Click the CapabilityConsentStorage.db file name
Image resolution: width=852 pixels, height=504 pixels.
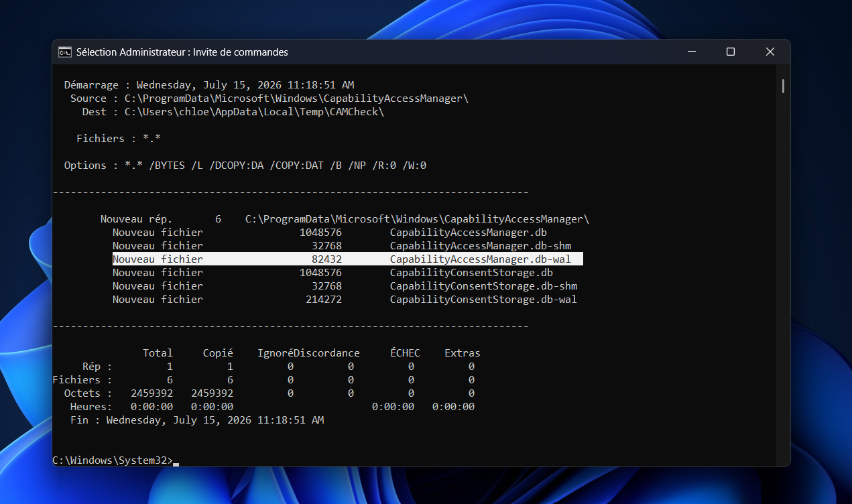(x=471, y=273)
